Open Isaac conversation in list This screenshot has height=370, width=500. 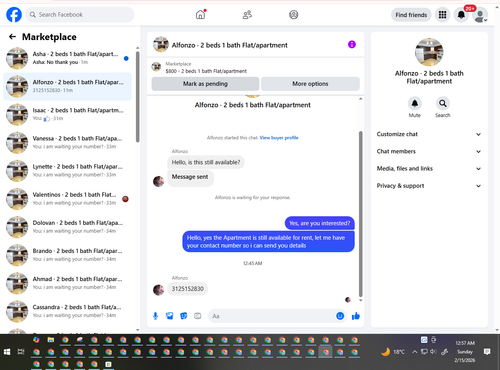(67, 114)
